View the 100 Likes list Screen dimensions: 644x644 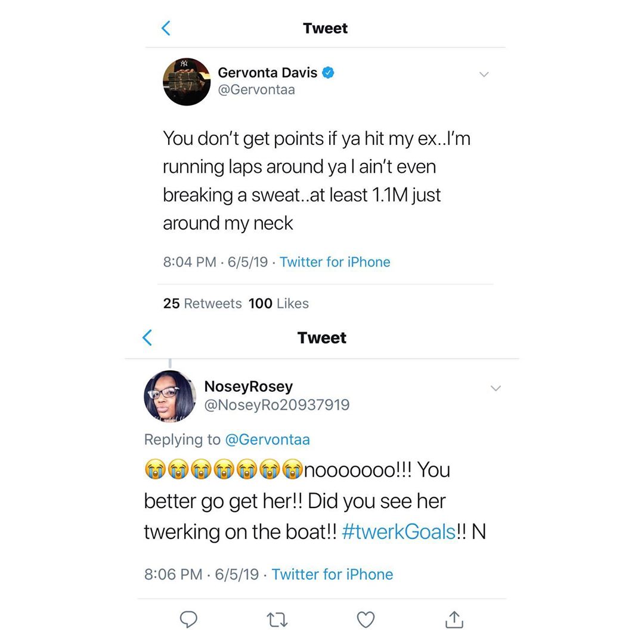click(x=278, y=304)
